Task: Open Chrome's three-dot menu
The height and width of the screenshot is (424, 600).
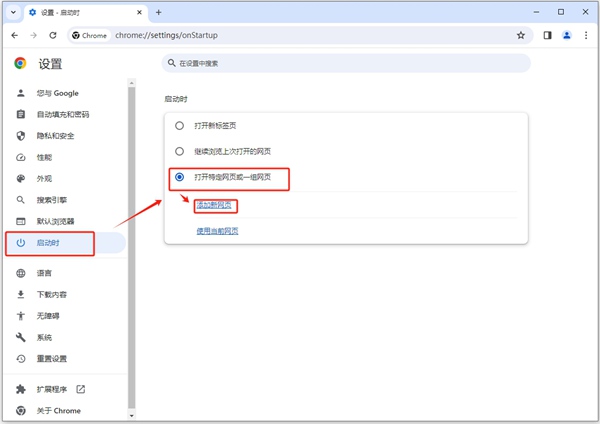Action: click(x=586, y=36)
